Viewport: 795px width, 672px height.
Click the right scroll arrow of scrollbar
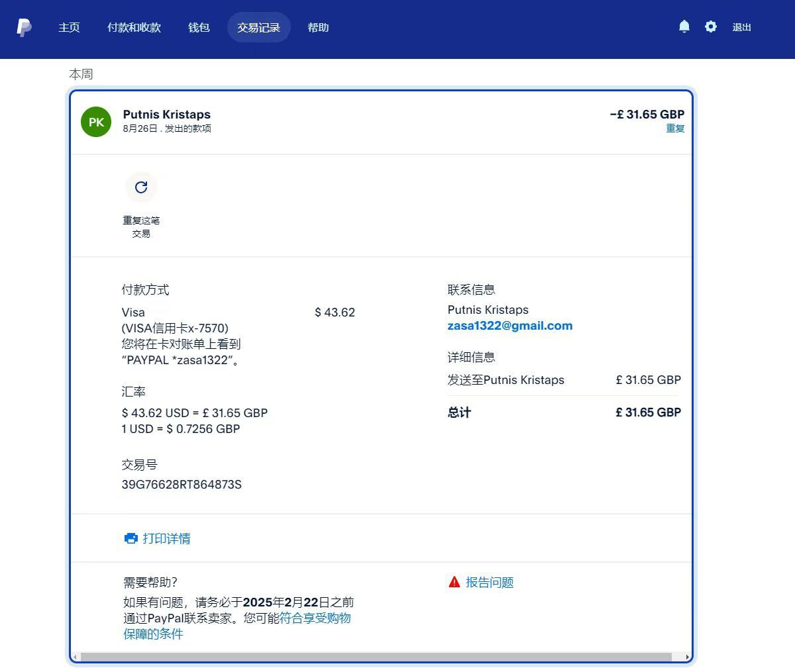pyautogui.click(x=687, y=657)
